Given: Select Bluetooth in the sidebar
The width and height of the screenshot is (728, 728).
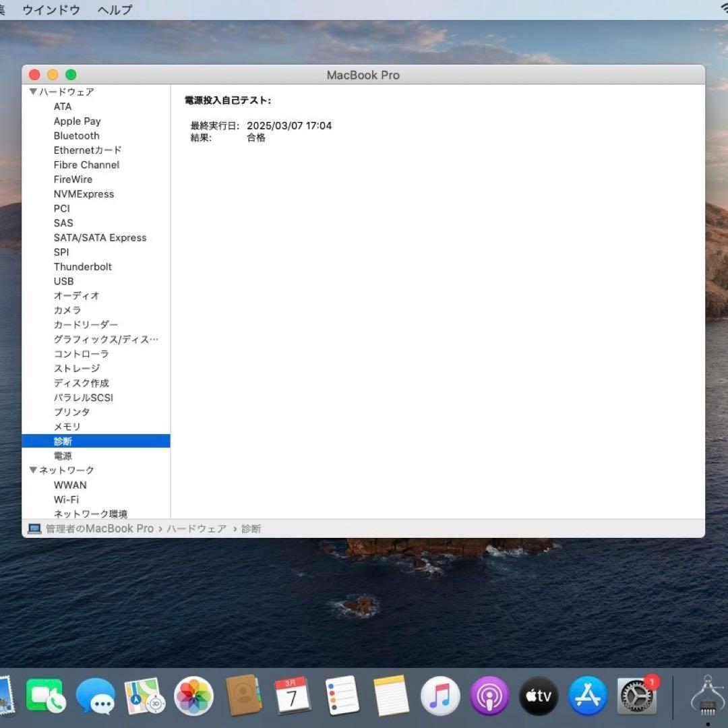Looking at the screenshot, I should [76, 135].
